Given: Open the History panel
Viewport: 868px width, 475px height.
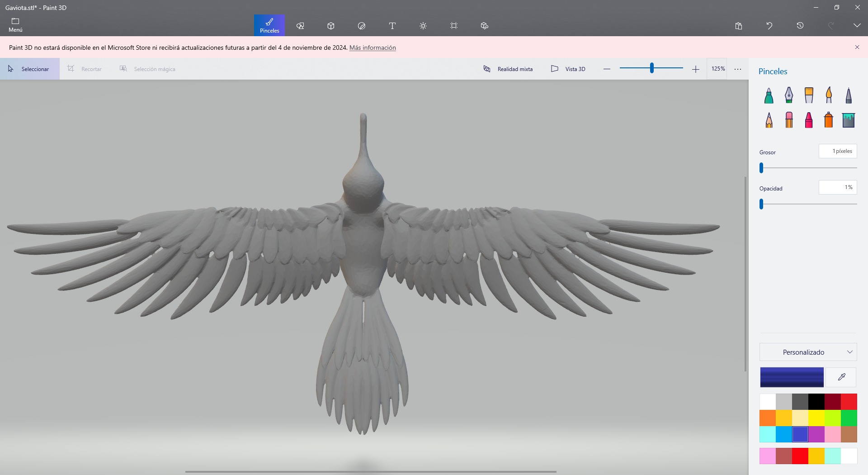Looking at the screenshot, I should point(800,26).
